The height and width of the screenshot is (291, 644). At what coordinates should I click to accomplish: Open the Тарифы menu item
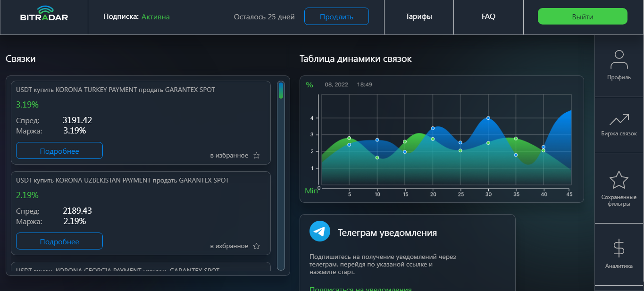tap(419, 17)
